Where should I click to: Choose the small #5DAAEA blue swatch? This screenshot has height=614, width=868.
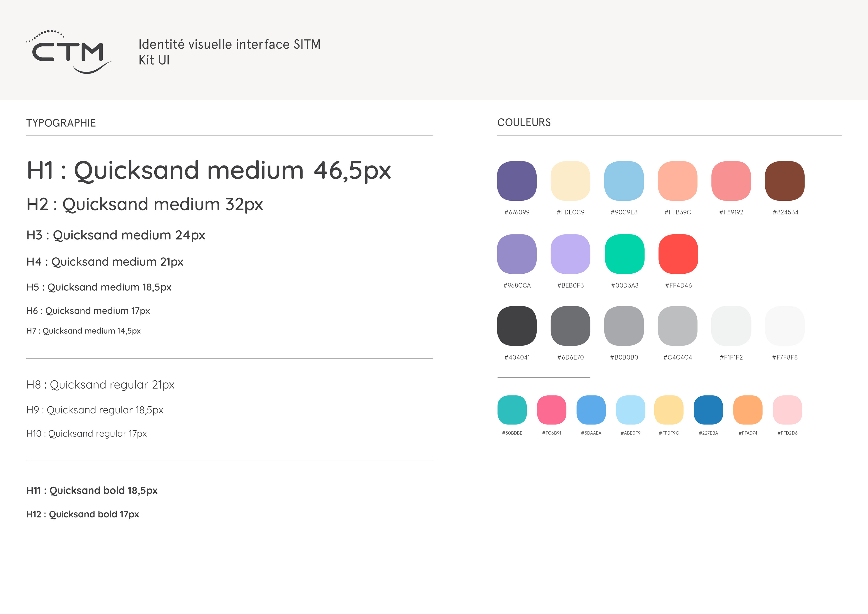tap(591, 410)
